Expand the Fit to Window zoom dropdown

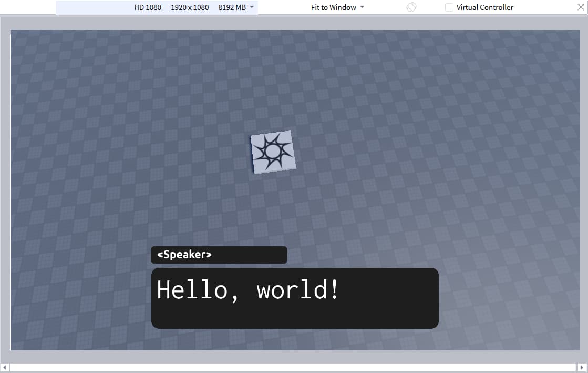337,7
